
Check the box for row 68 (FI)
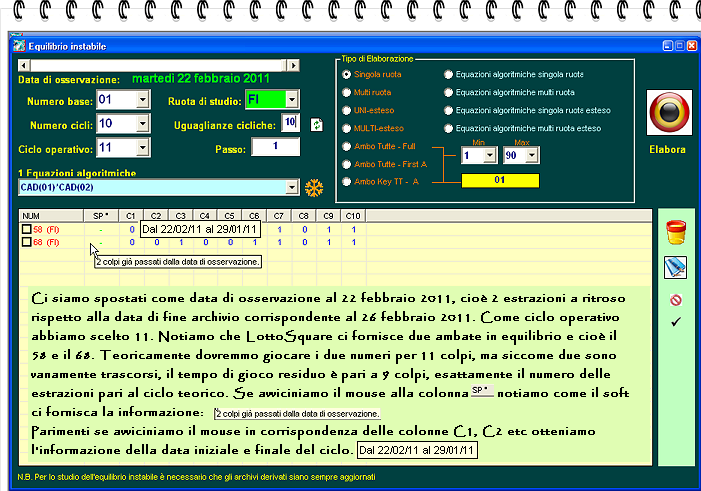pyautogui.click(x=26, y=242)
